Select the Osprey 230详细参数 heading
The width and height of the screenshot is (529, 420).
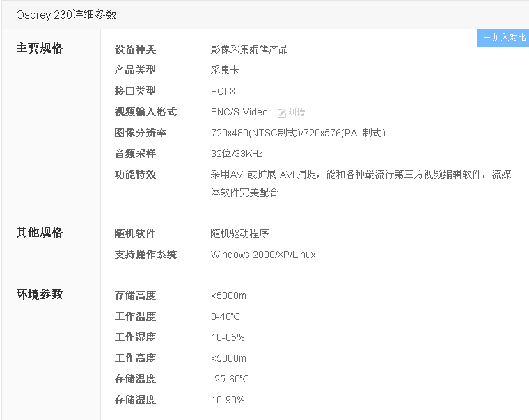pos(66,15)
